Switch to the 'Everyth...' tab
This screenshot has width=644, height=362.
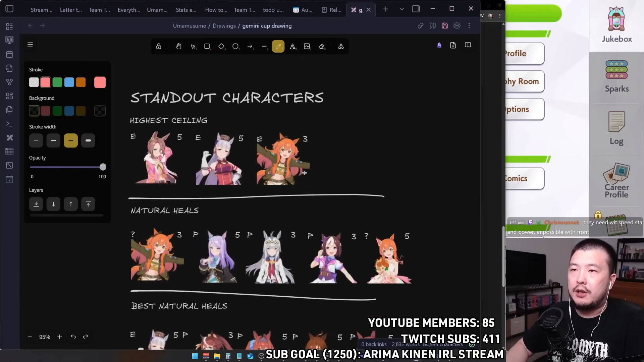pos(129,10)
